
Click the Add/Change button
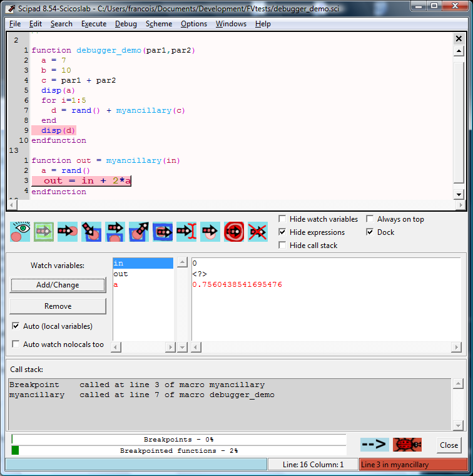pos(58,285)
